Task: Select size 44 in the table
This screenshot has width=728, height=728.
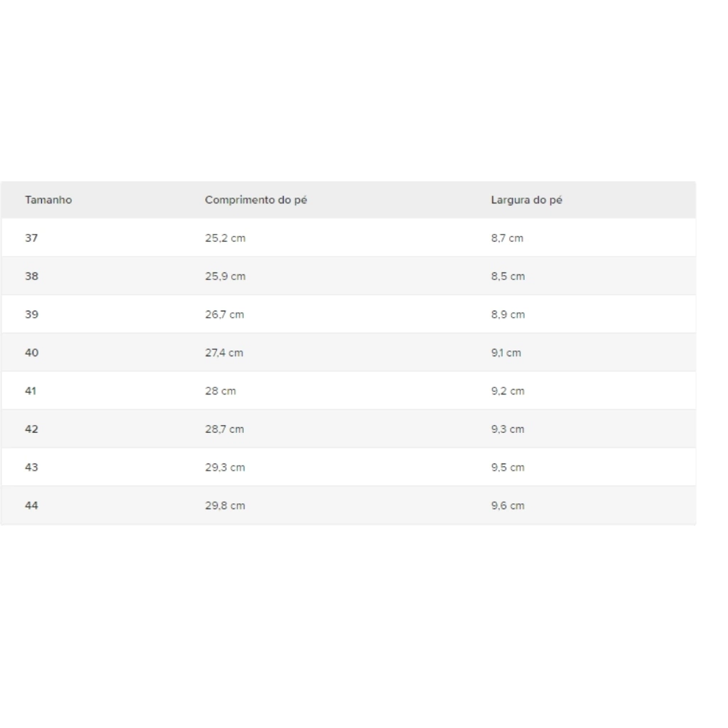Action: click(x=31, y=505)
